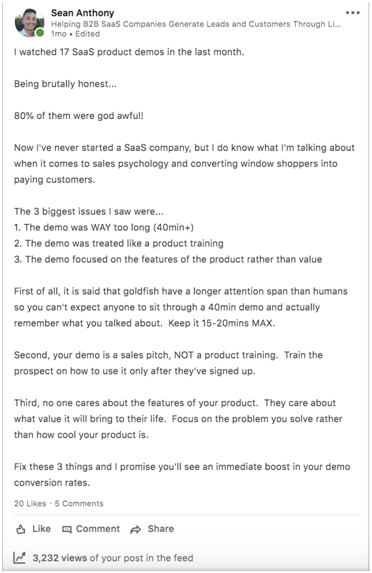Click the thumbs-up Like icon
Image resolution: width=372 pixels, height=573 pixels.
pyautogui.click(x=21, y=529)
